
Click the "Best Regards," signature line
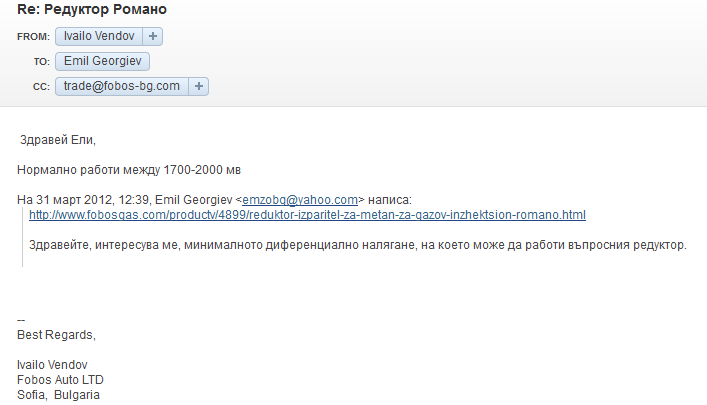[56, 335]
